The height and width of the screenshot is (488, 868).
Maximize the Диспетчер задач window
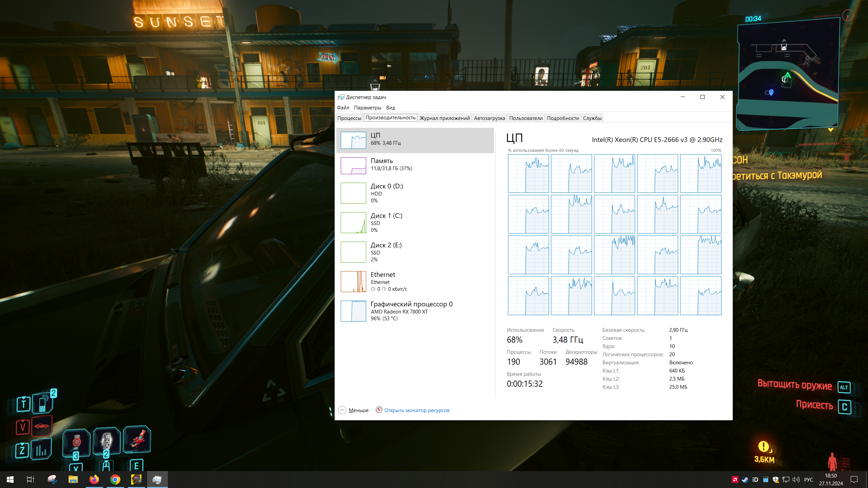pos(703,97)
